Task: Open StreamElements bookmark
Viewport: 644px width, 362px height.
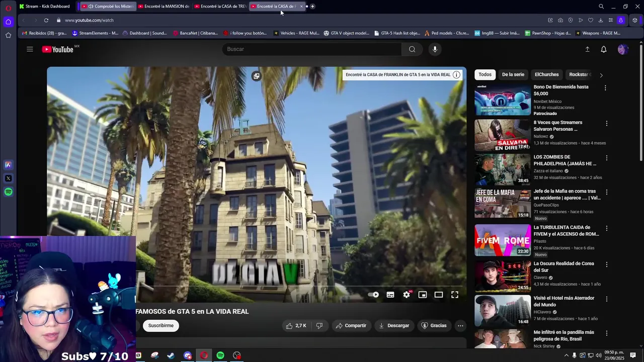Action: click(96, 33)
